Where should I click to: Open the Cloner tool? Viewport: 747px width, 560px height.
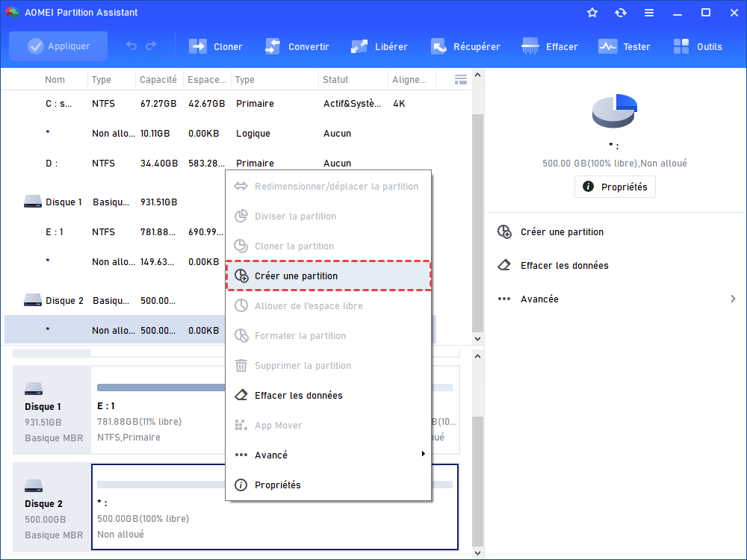(216, 46)
